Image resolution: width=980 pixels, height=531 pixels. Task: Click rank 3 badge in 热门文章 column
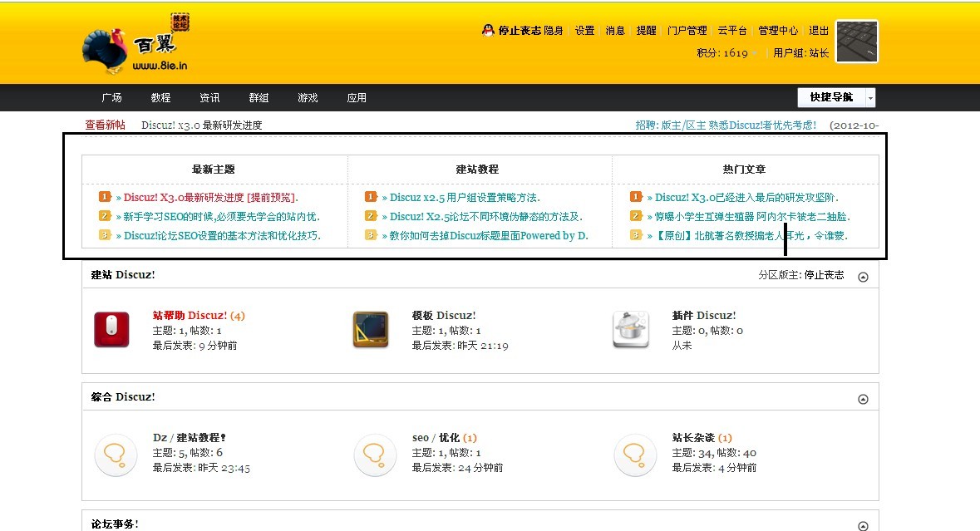click(x=636, y=235)
